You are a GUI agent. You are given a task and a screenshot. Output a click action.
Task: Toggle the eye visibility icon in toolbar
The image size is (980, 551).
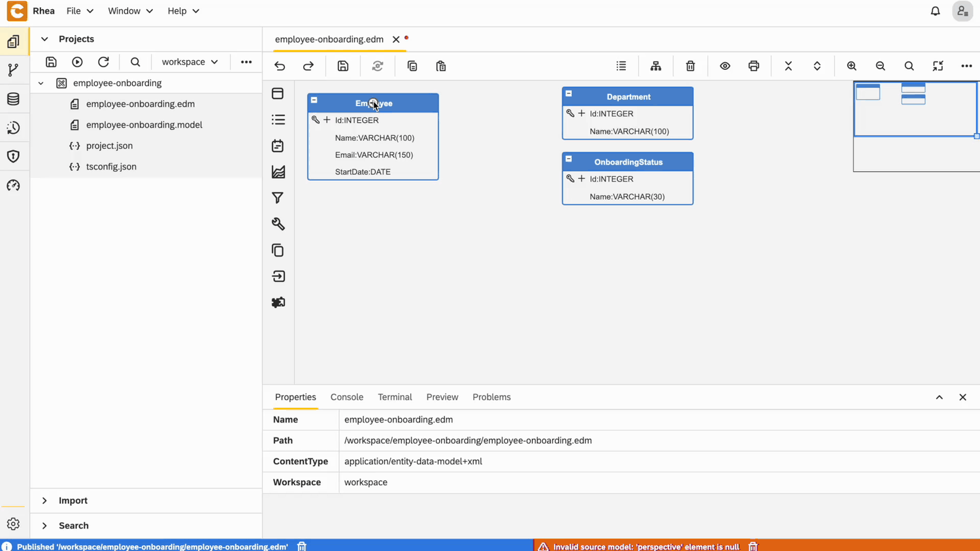click(x=725, y=66)
